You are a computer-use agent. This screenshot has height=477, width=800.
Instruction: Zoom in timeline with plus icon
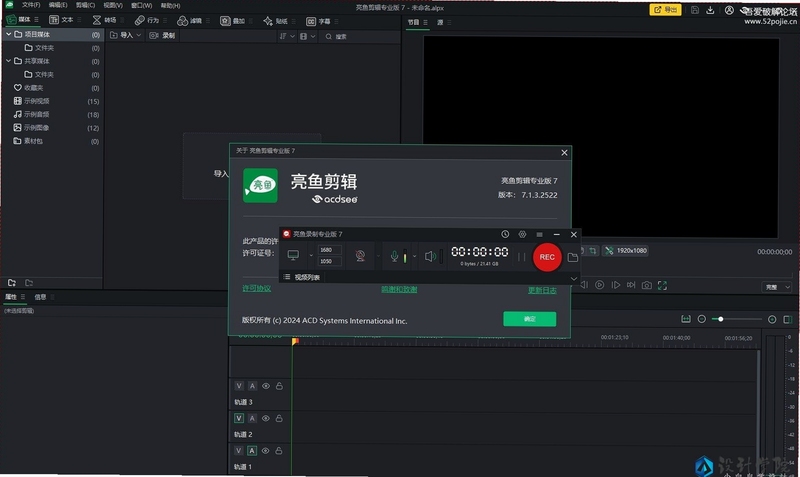coord(772,319)
